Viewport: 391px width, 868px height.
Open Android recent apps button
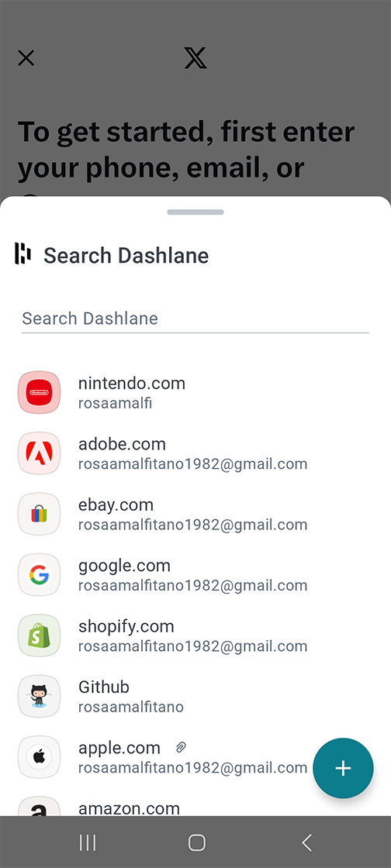tap(88, 842)
